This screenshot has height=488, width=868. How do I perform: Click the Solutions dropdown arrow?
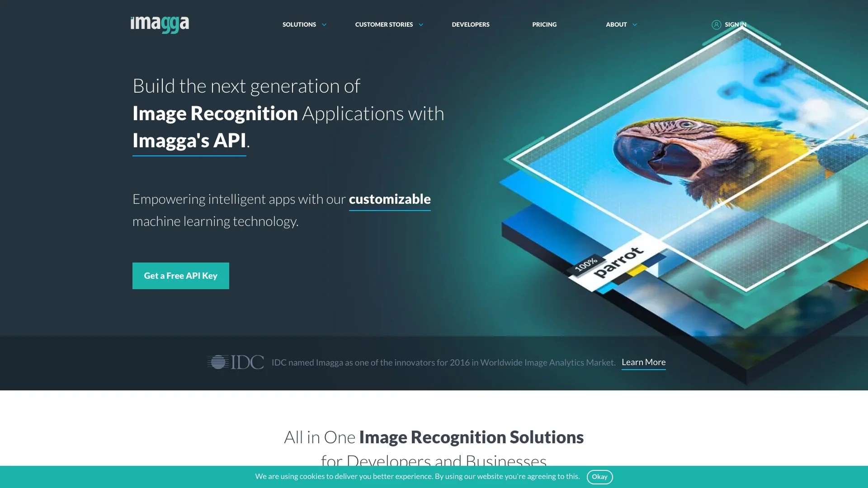[323, 24]
